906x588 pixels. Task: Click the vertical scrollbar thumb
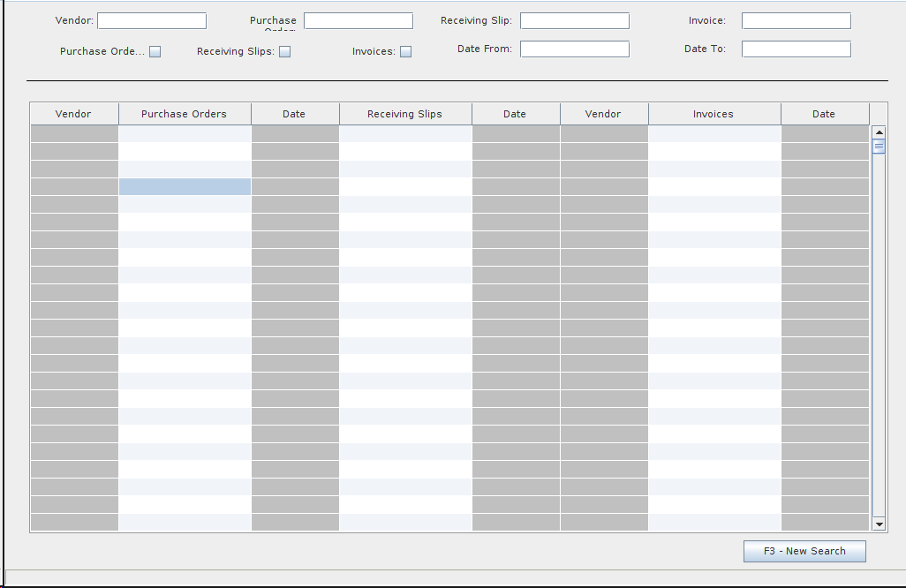point(879,147)
